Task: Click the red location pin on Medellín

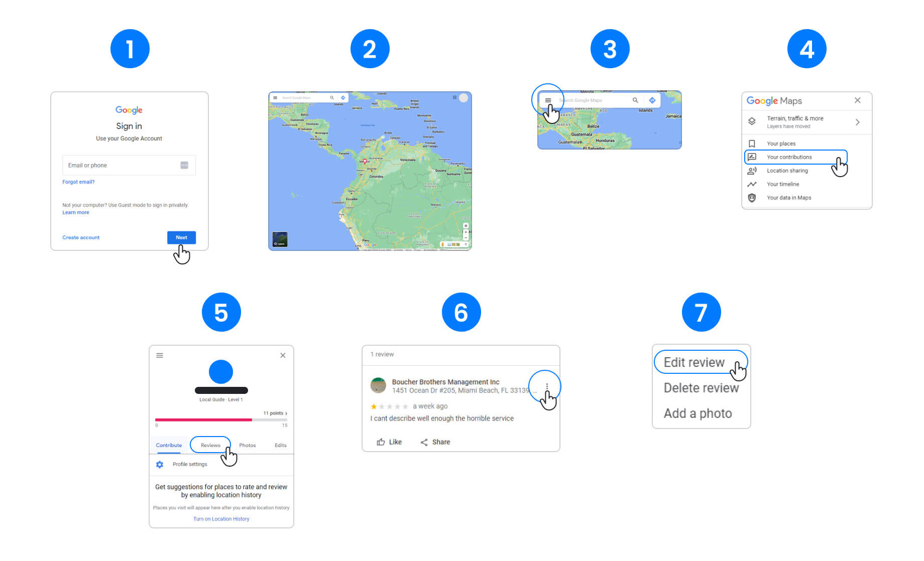Action: 365,162
